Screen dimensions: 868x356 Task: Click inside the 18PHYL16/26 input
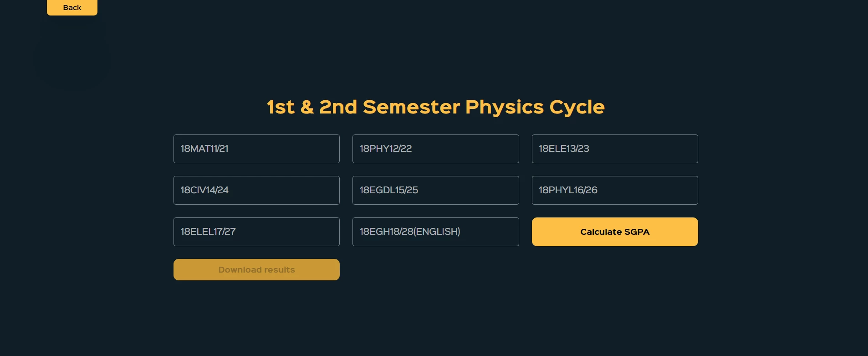pyautogui.click(x=614, y=190)
